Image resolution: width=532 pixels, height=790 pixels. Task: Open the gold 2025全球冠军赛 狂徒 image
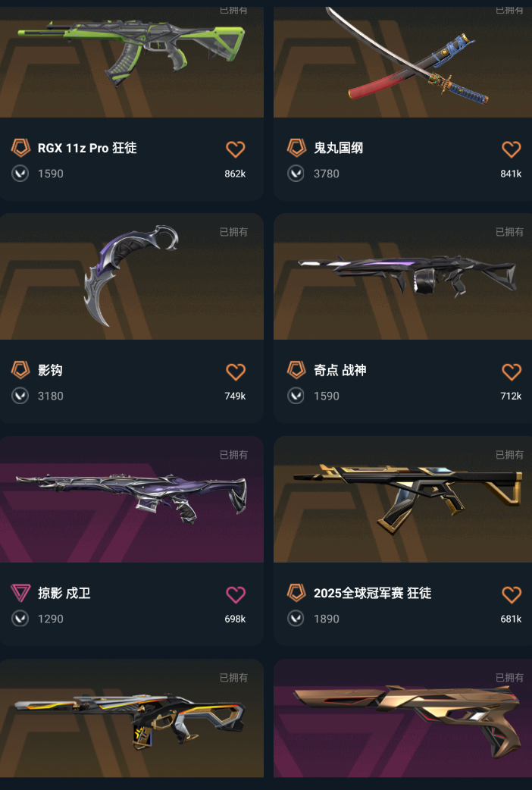click(402, 500)
